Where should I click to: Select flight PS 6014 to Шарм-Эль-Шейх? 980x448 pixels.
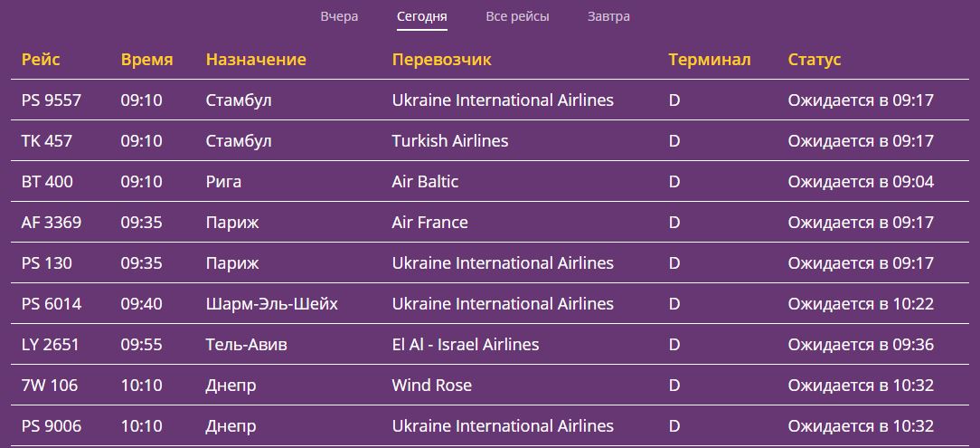[52, 304]
